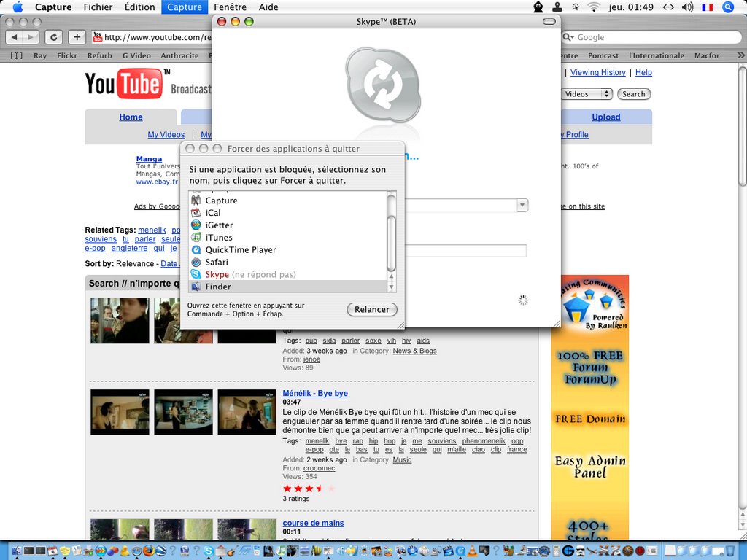Go back using Safari's back arrow
Screen dimensions: 747x560
[x=14, y=37]
